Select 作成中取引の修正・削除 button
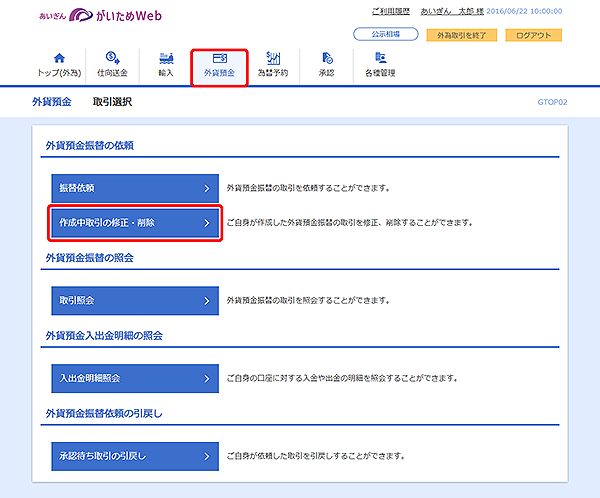 (133, 223)
